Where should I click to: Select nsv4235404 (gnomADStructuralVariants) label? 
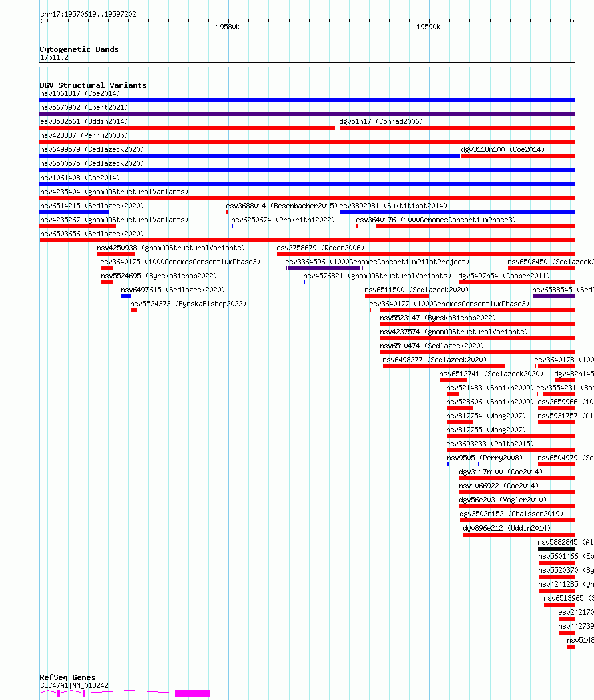tap(114, 192)
